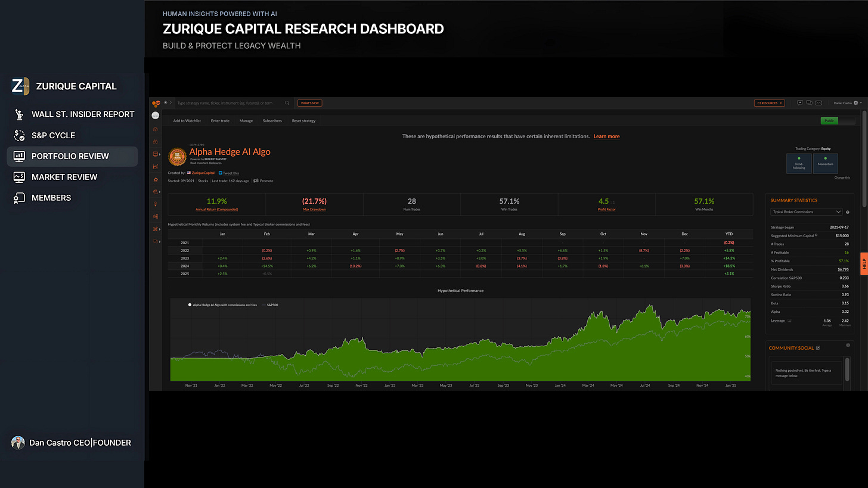868x488 pixels.
Task: Click the S&P500 legend entry
Action: pyautogui.click(x=269, y=304)
